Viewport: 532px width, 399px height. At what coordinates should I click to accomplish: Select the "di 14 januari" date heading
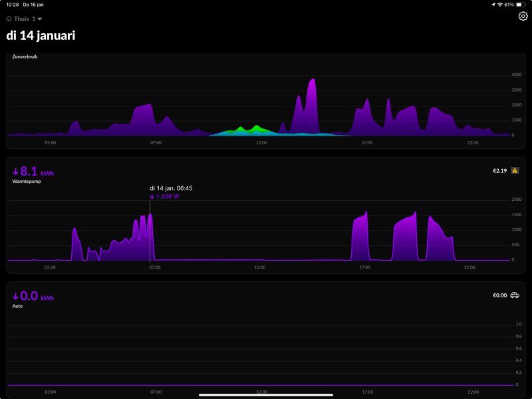pyautogui.click(x=41, y=36)
